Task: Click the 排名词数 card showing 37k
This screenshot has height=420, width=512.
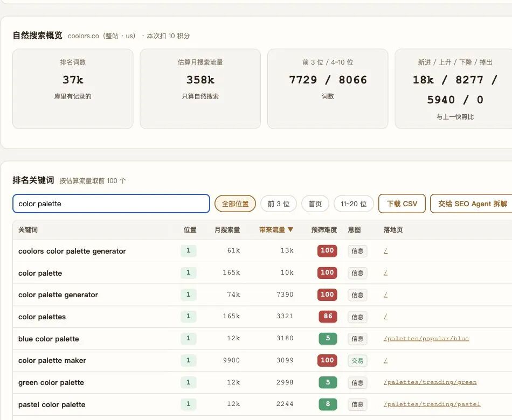Action: point(73,89)
